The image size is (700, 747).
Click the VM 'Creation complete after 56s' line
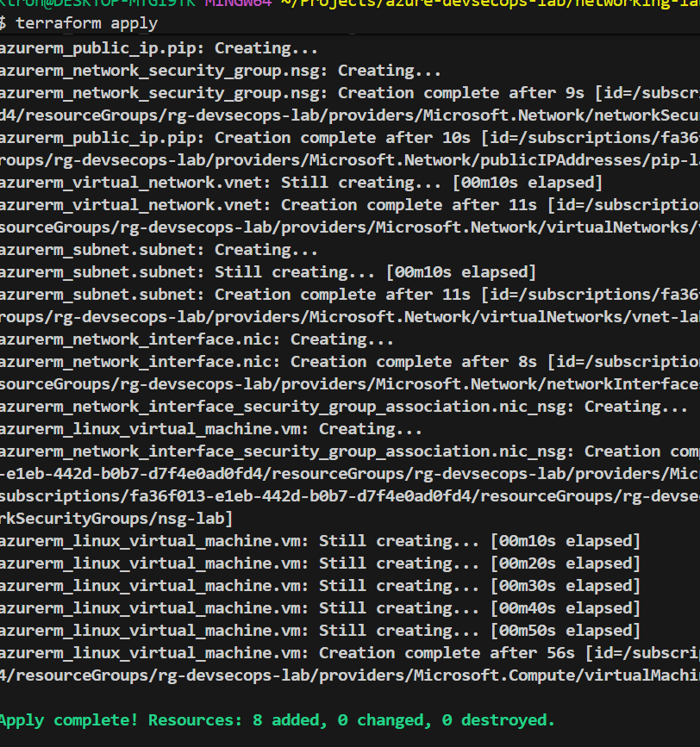click(x=345, y=653)
